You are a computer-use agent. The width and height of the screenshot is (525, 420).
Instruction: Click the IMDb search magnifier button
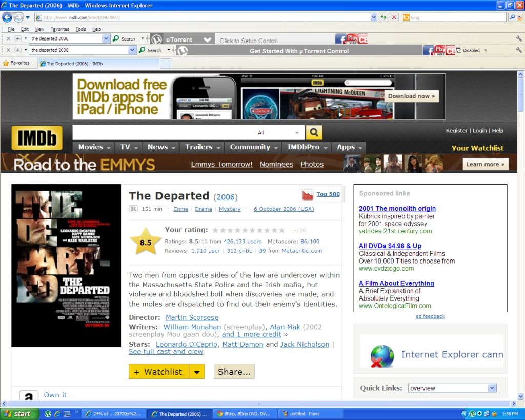314,132
